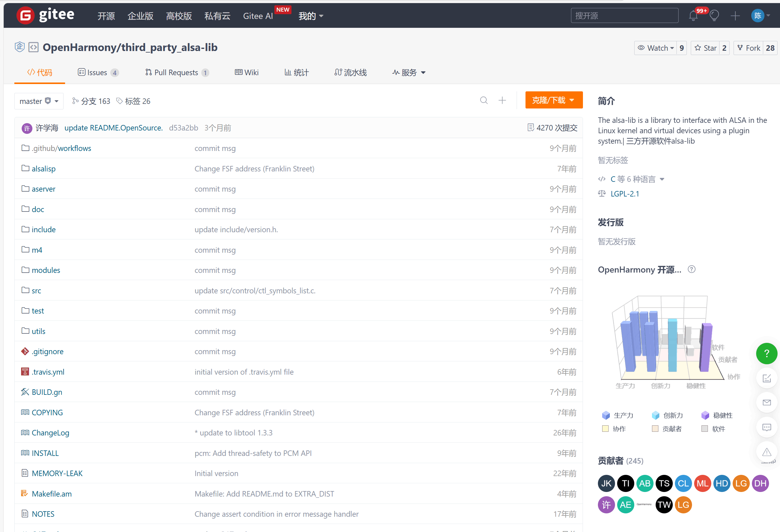
Task: Click the commit hash d53a2bb
Action: pos(183,128)
